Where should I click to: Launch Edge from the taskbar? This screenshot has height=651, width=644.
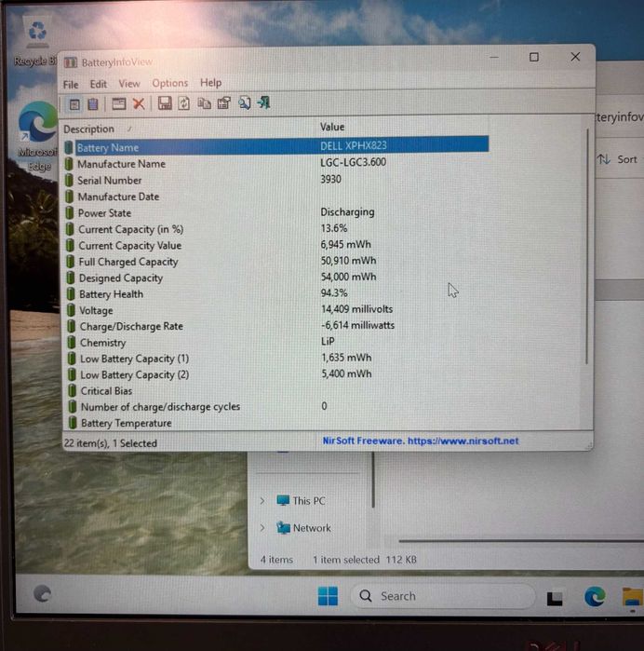pos(595,597)
